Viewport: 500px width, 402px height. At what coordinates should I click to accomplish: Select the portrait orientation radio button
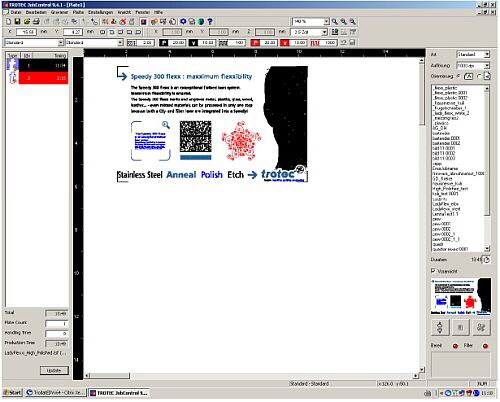pos(479,76)
